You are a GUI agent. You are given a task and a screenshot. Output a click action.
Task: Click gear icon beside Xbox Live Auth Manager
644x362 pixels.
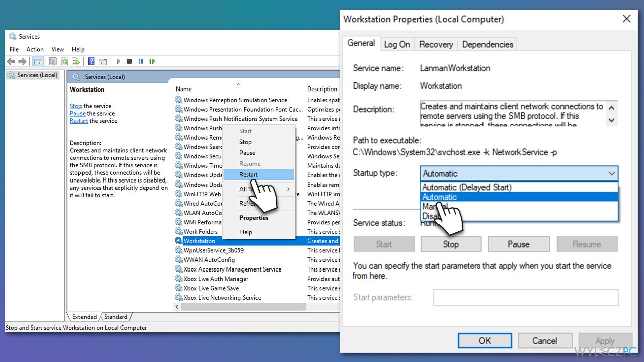(x=179, y=279)
